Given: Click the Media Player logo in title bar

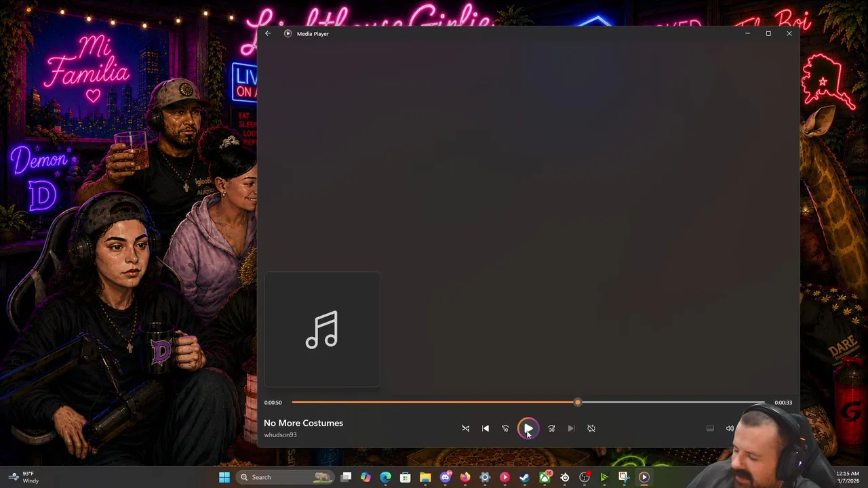Looking at the screenshot, I should tap(288, 33).
